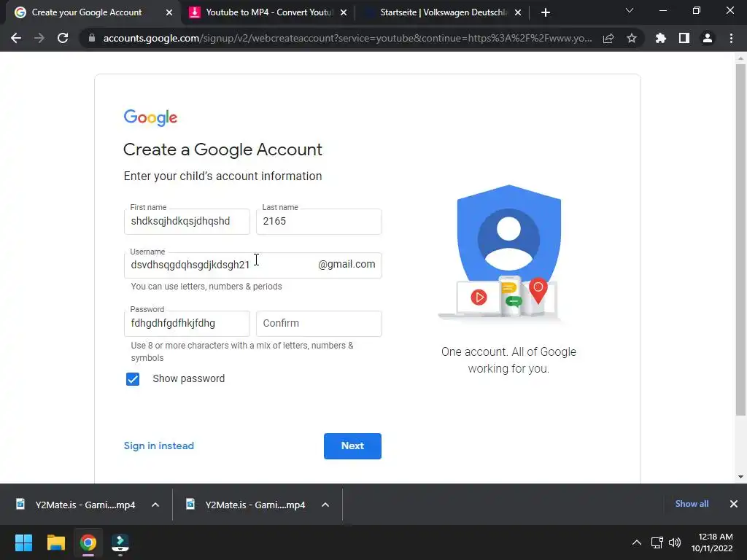Show hidden system tray icons
747x560 pixels.
(636, 542)
